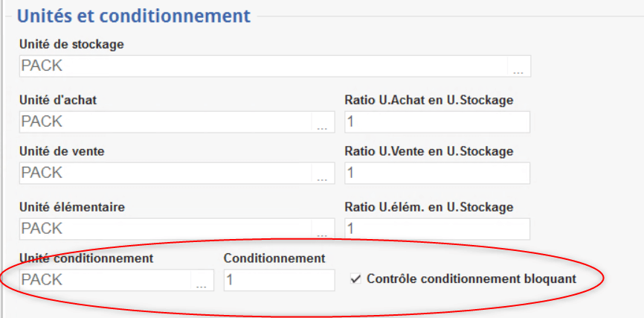Focus the Unité conditionnement text field
This screenshot has width=644, height=318.
tap(104, 280)
